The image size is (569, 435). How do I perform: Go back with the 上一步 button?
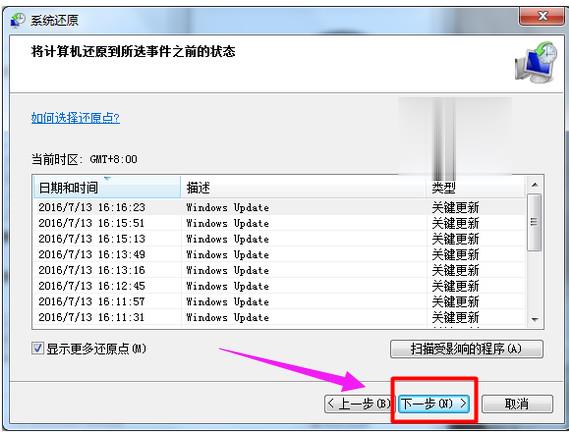[358, 403]
